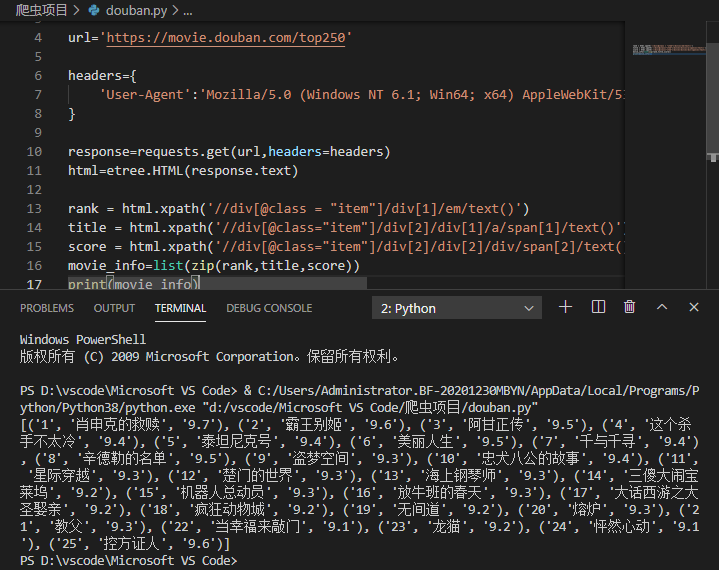Click the final PS terminal prompt line
The width and height of the screenshot is (719, 570).
129,561
